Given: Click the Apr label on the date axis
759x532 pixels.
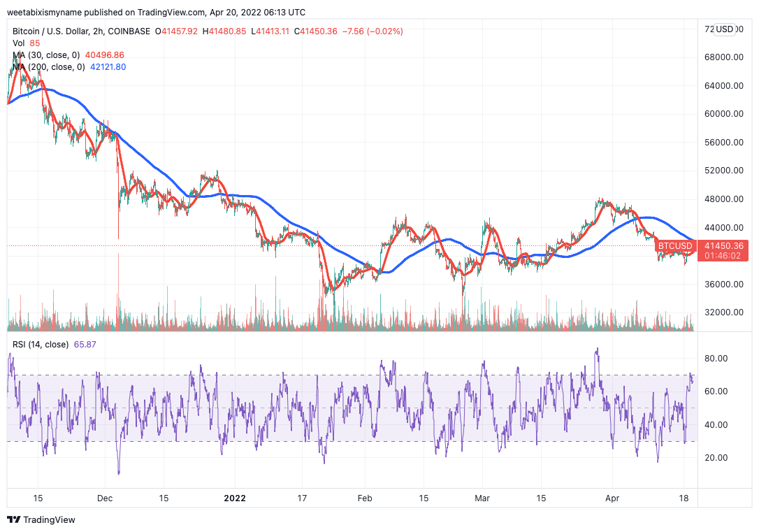Looking at the screenshot, I should coord(613,498).
